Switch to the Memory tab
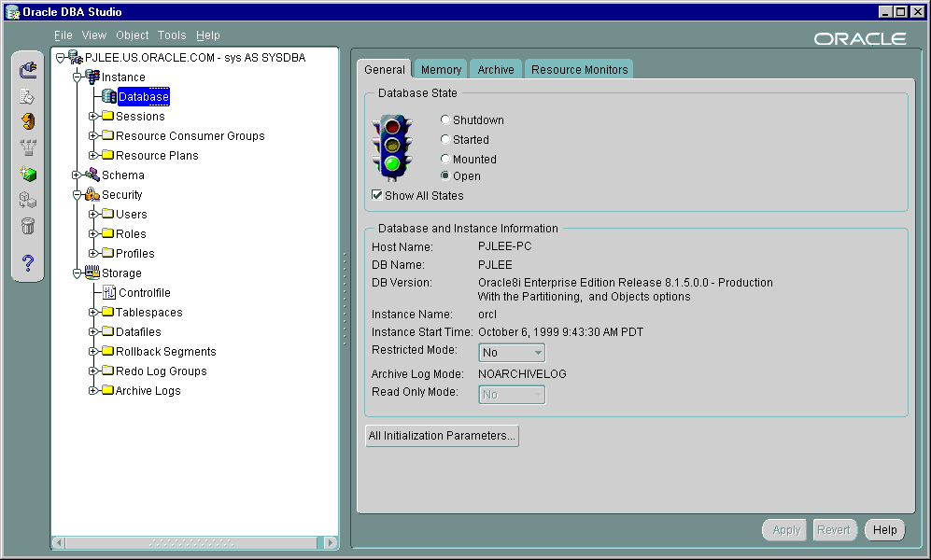931x560 pixels. pos(441,70)
